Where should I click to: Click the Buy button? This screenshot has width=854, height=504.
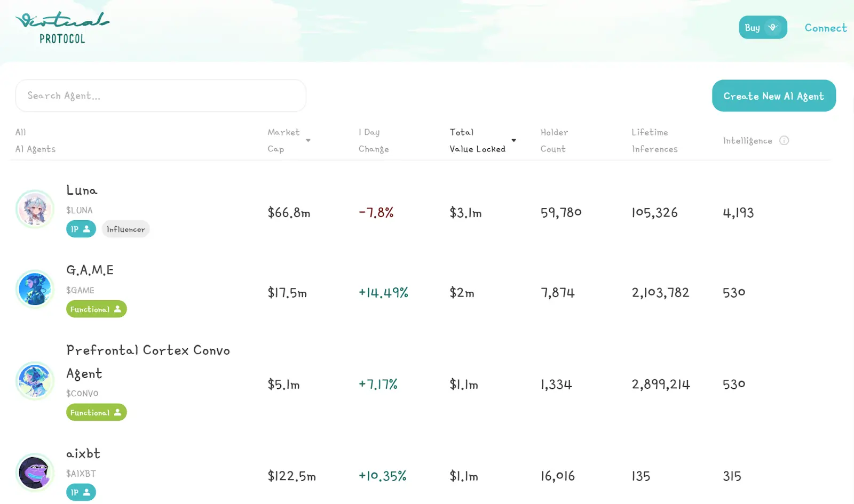click(763, 27)
